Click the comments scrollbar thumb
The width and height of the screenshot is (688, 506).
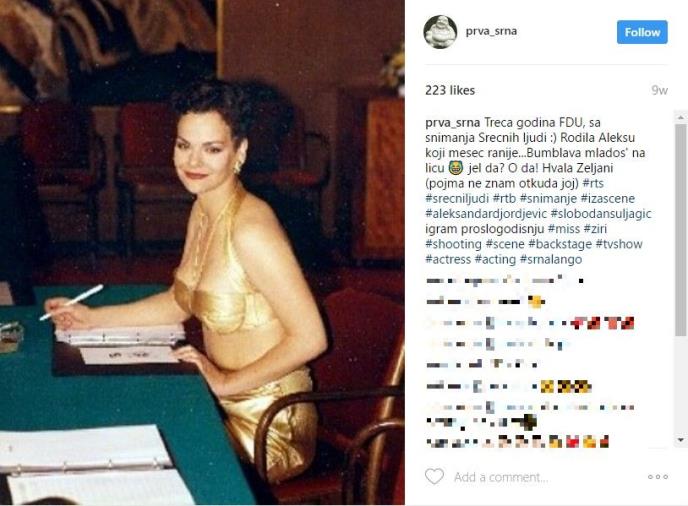[x=681, y=230]
